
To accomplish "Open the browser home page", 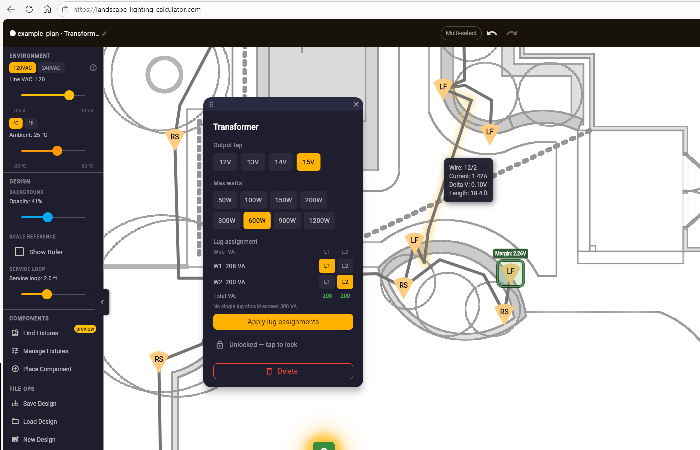I will tap(47, 9).
